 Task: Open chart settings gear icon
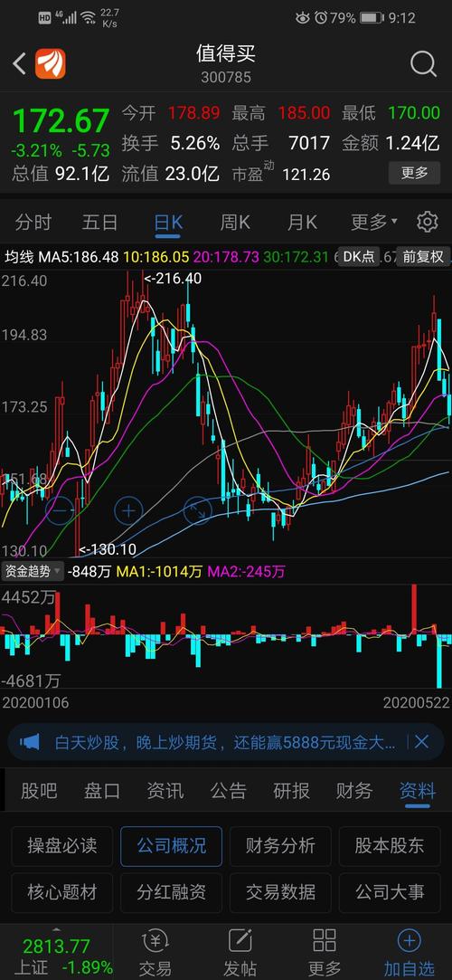427,222
